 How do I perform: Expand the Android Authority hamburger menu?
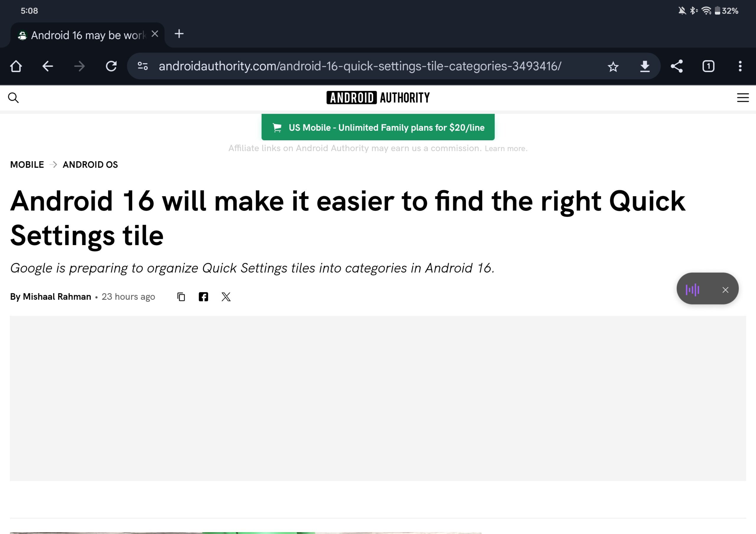(742, 98)
